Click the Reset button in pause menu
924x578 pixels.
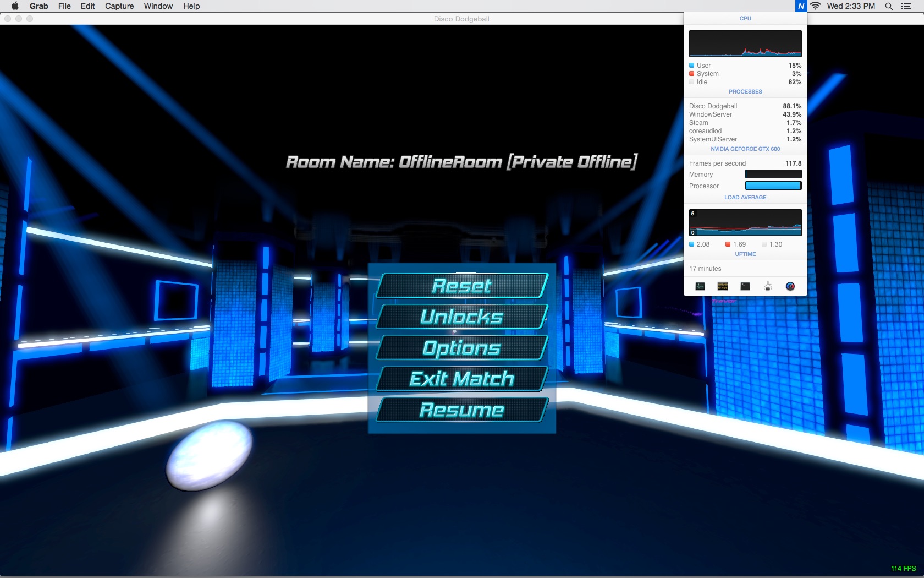(462, 286)
